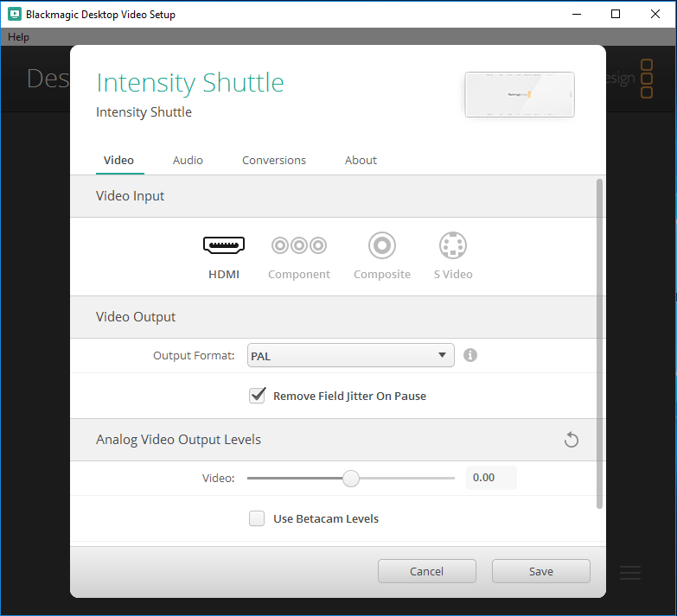The width and height of the screenshot is (677, 616).
Task: Minimize the Blackmagic Desktop Video Setup window
Action: 577,14
